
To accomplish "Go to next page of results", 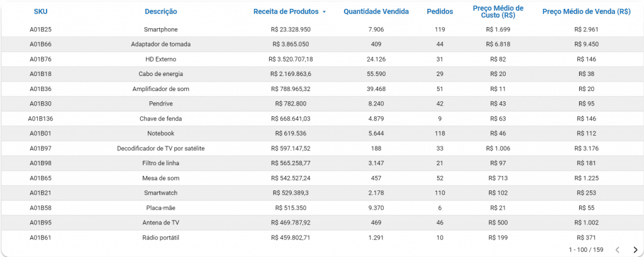I will [x=635, y=249].
